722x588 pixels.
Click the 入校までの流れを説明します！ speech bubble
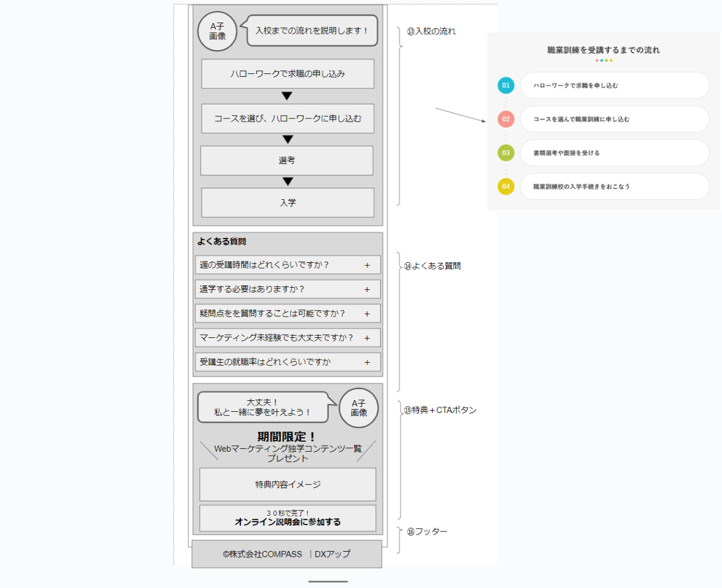click(x=312, y=31)
